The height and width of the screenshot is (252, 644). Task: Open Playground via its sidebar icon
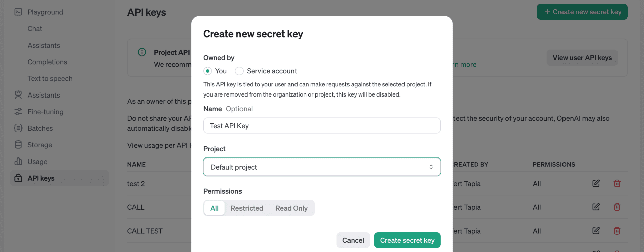pos(18,12)
